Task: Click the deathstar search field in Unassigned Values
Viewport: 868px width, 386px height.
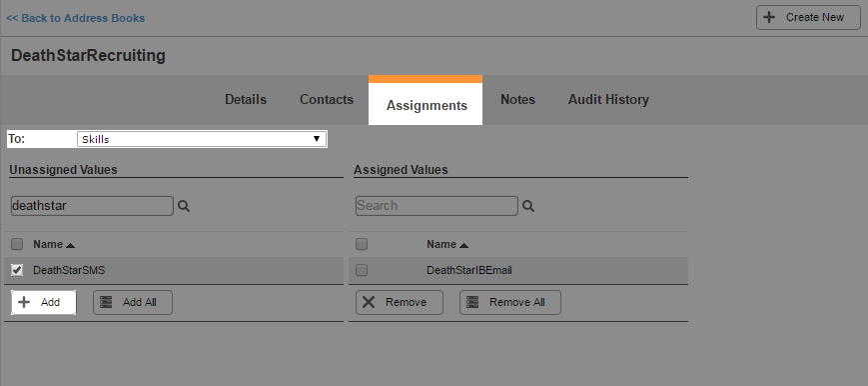Action: pos(92,206)
